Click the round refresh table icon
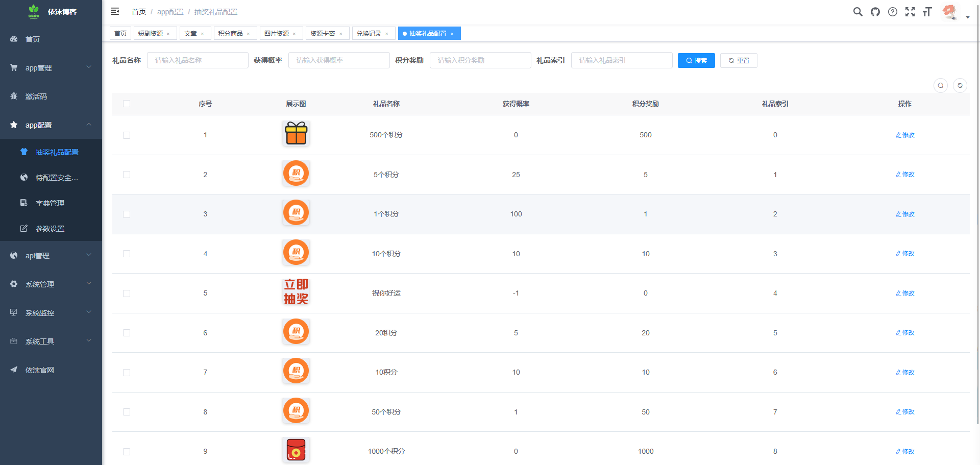The width and height of the screenshot is (980, 465). pos(960,86)
